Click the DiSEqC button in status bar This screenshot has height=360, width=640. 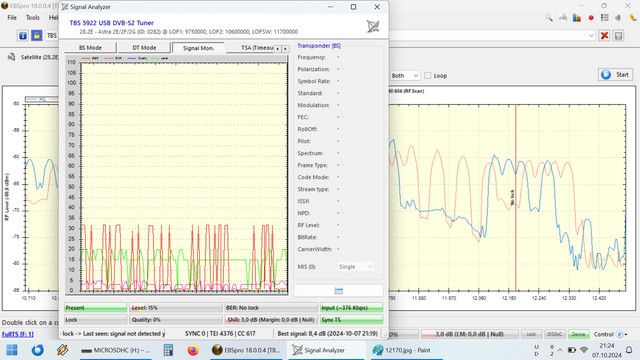click(554, 334)
